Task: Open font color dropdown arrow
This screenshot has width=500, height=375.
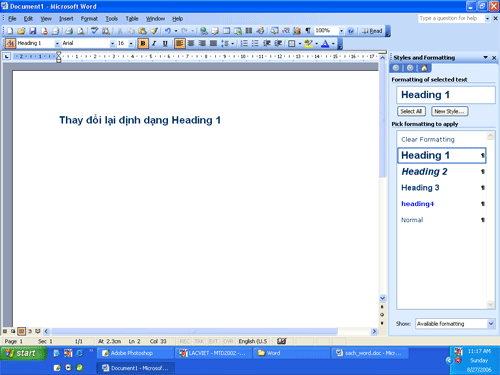Action: (x=333, y=43)
